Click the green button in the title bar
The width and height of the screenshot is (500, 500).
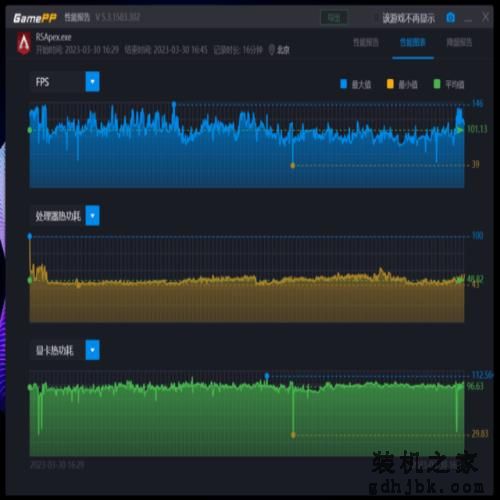[334, 18]
